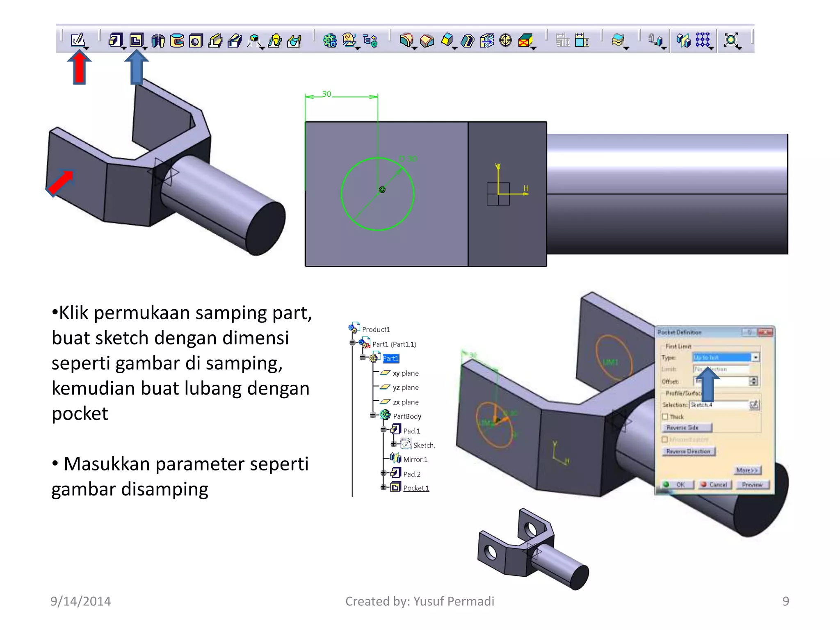Image resolution: width=840 pixels, height=630 pixels.
Task: Select zx plane in the tree
Action: pyautogui.click(x=405, y=402)
